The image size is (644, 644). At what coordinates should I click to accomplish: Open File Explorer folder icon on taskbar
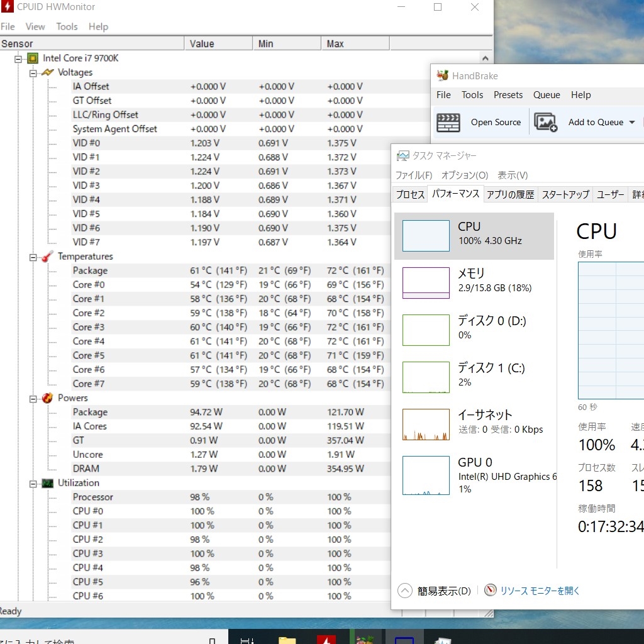coord(287,640)
